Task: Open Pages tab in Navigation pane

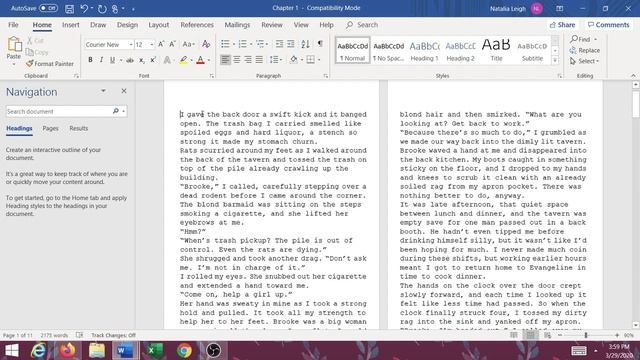Action: pos(50,128)
